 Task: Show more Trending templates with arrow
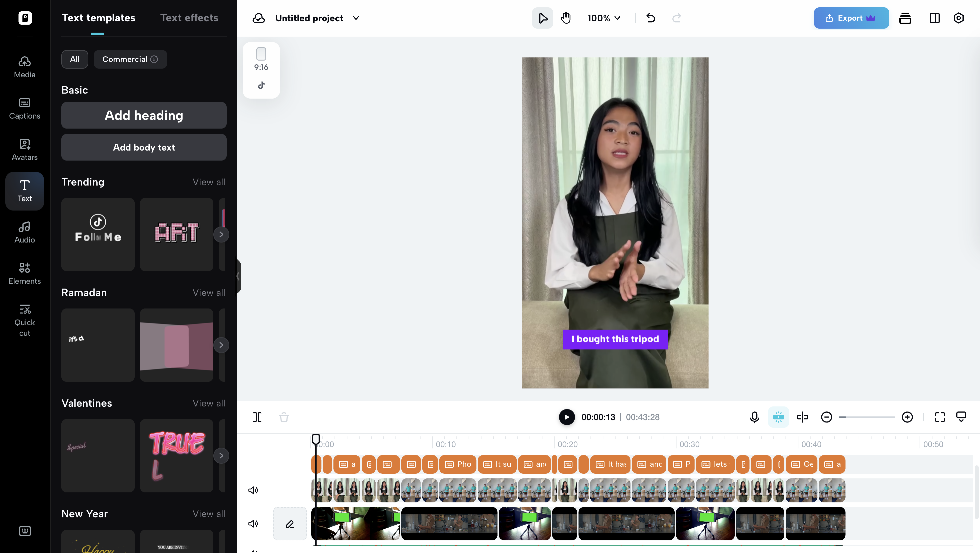(x=221, y=234)
